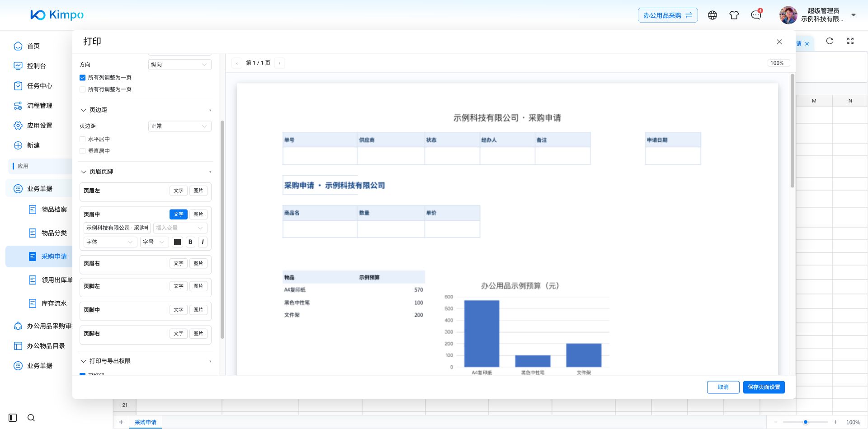This screenshot has height=429, width=868.
Task: Open the theme shirt icon
Action: click(734, 15)
